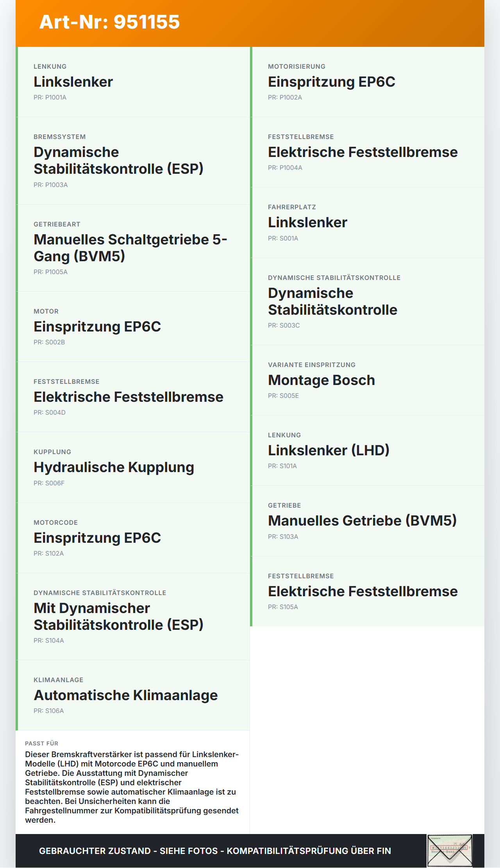This screenshot has width=500, height=868.
Task: Click the Passt Für description text
Action: coord(132,787)
